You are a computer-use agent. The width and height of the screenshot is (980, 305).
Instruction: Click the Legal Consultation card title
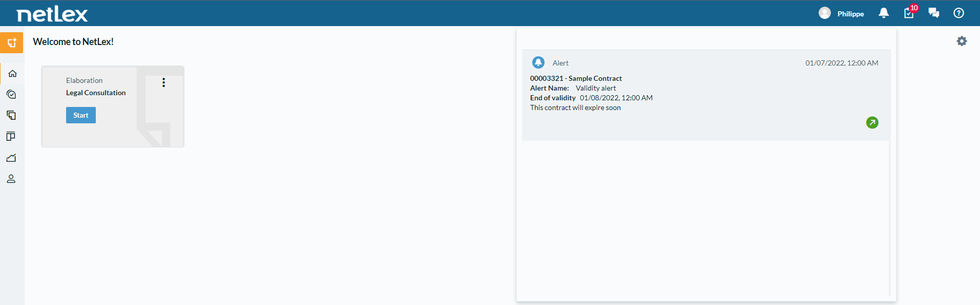[96, 93]
